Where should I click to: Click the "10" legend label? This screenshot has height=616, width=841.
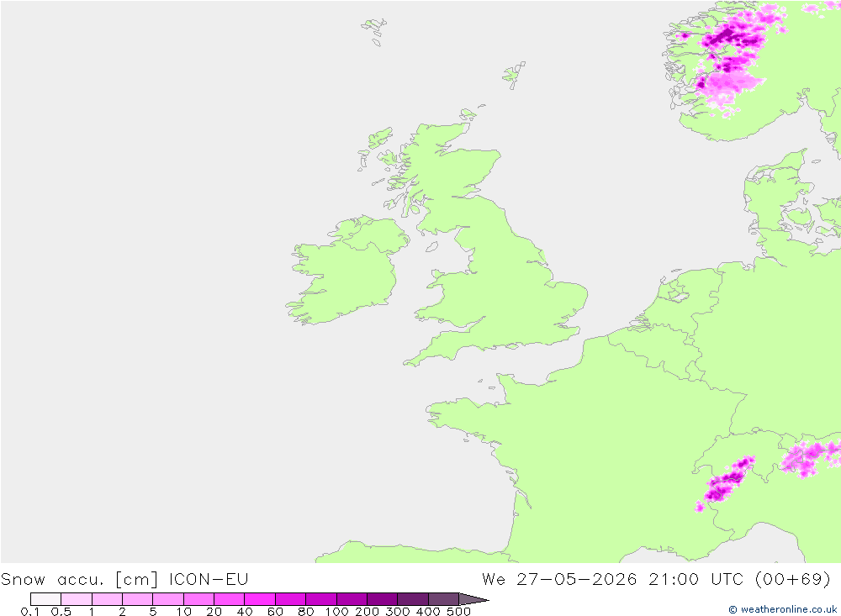point(184,612)
